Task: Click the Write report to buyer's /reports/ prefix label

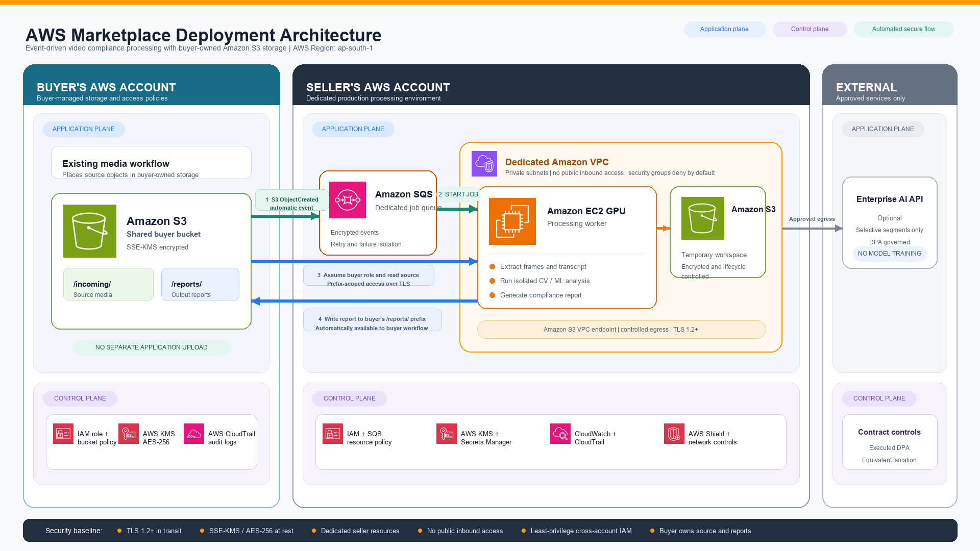Action: [372, 320]
